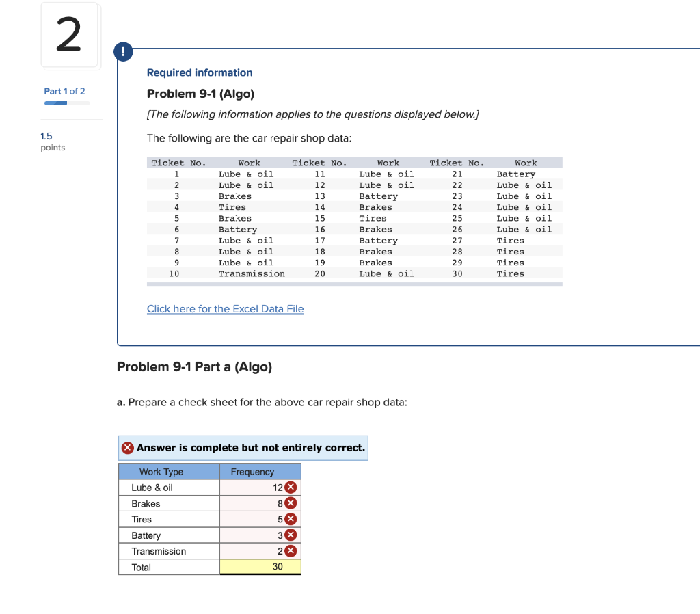Click the blue Required information exclamation icon
Viewport: 700px width, 614px height.
(123, 51)
